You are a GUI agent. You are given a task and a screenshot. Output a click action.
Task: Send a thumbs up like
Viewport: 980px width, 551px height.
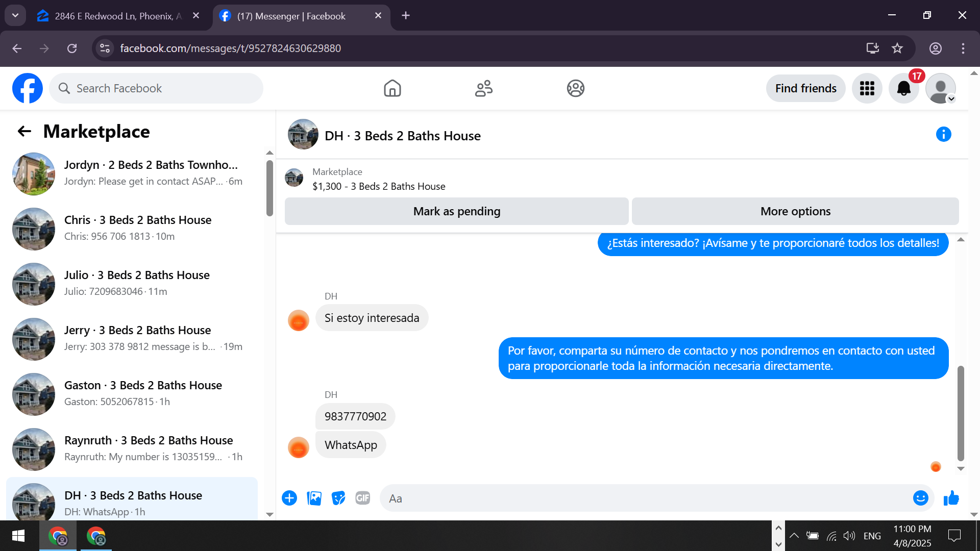(x=951, y=498)
